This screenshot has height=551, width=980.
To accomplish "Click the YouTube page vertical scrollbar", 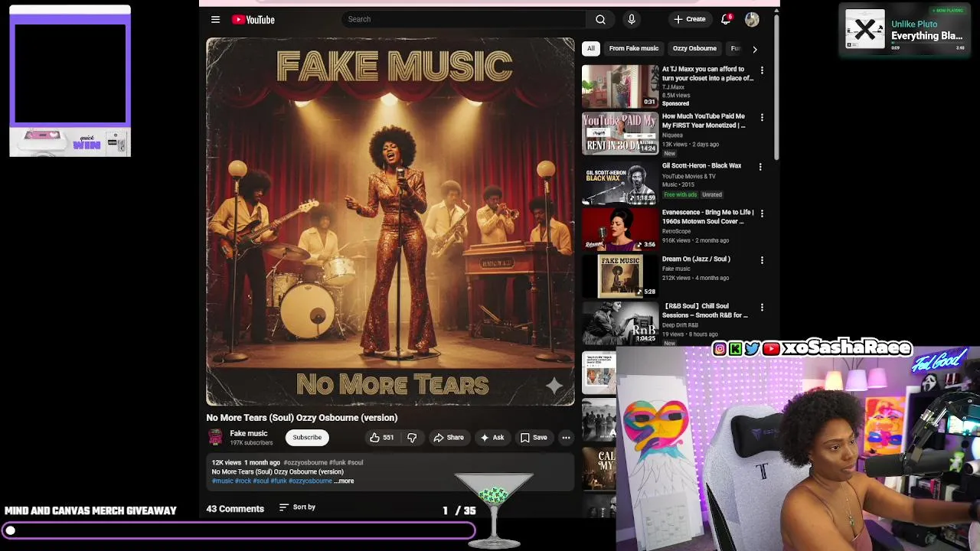I will 776,88.
